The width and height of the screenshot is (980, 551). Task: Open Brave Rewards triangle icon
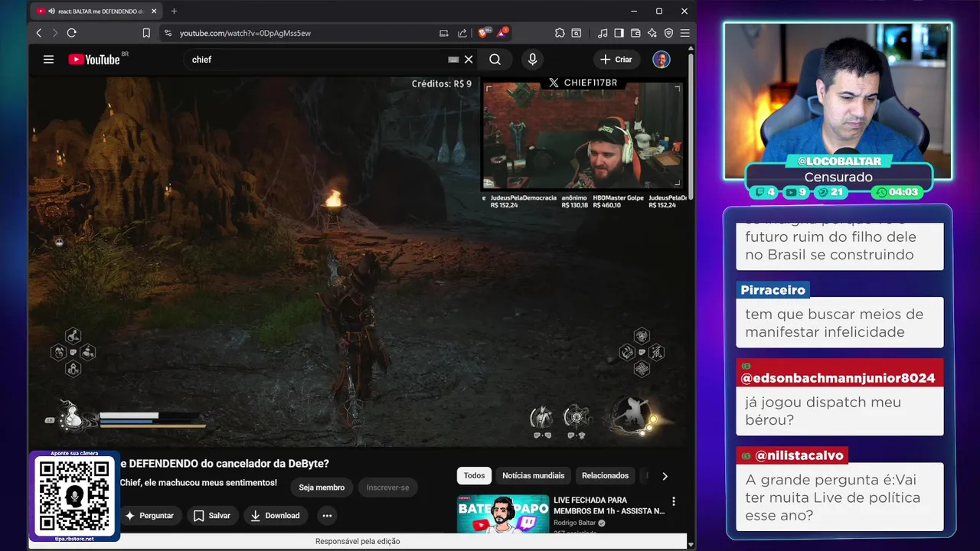pyautogui.click(x=502, y=33)
